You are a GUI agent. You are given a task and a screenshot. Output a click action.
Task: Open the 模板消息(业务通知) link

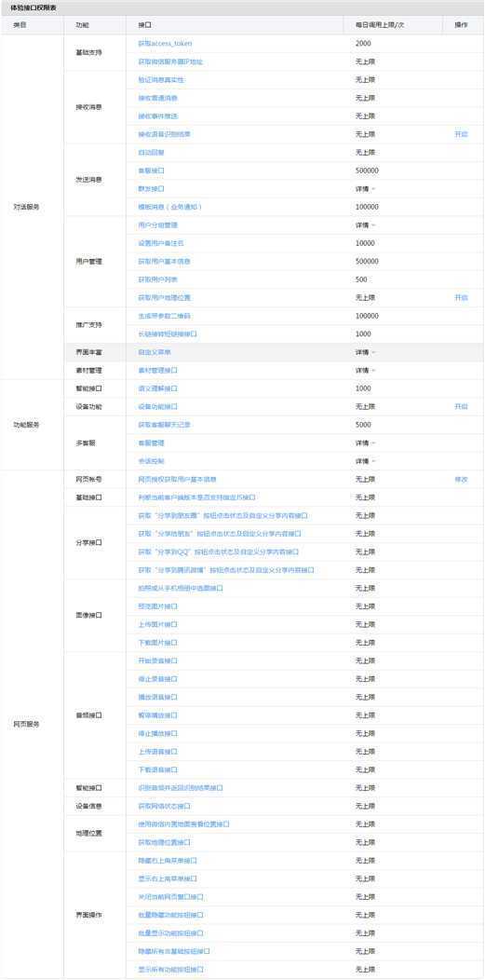[169, 207]
